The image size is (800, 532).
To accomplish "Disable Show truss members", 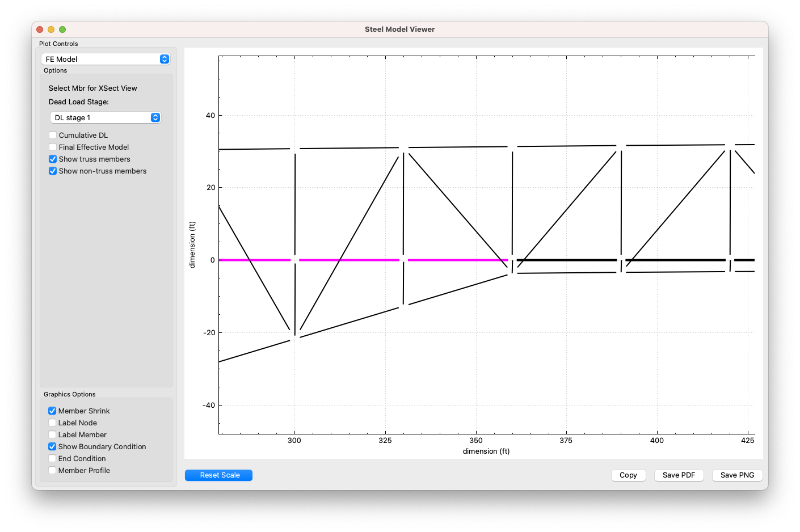I will [53, 159].
